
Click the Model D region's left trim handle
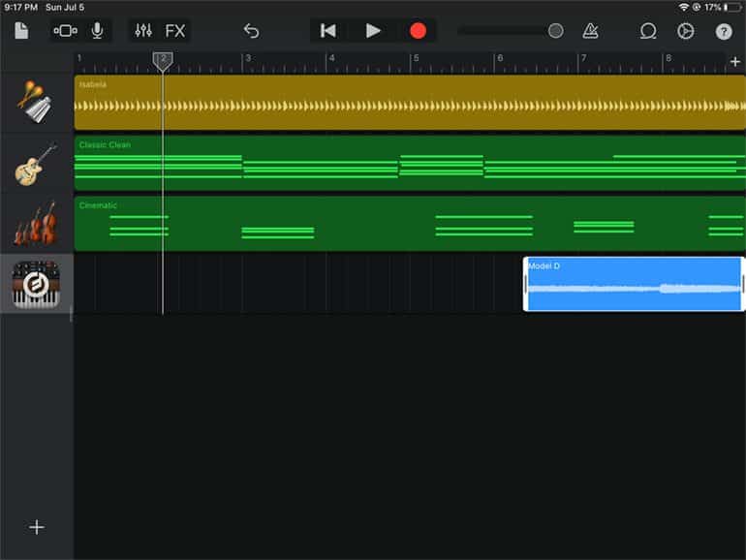[x=526, y=284]
